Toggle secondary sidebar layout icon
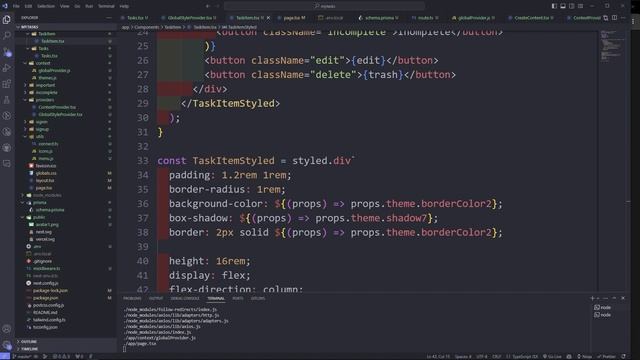The height and width of the screenshot is (360, 640). 572,6
